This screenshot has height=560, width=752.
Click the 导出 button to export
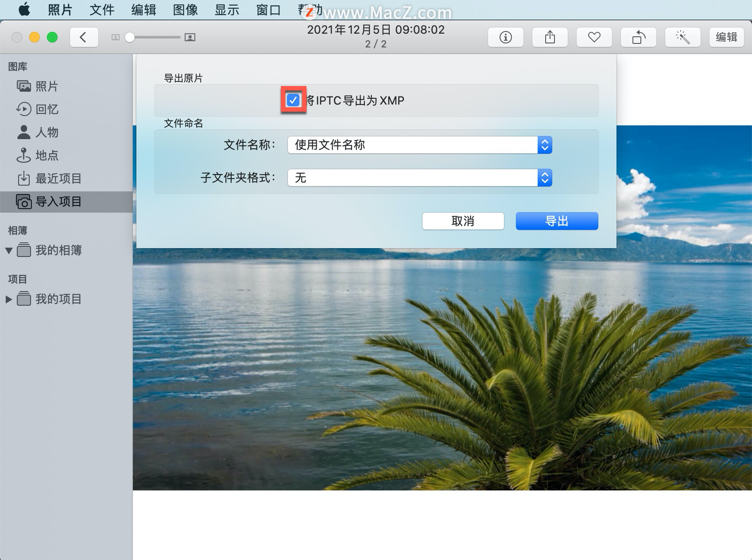tap(557, 221)
